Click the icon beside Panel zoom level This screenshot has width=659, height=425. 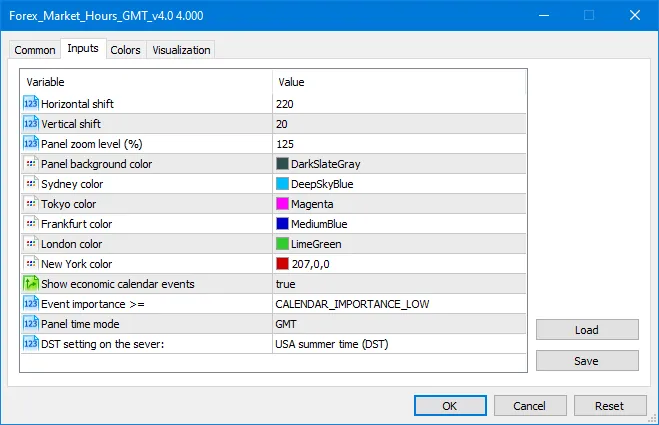(29, 143)
